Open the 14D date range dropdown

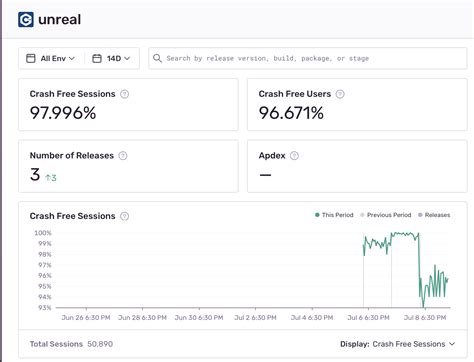pos(111,58)
